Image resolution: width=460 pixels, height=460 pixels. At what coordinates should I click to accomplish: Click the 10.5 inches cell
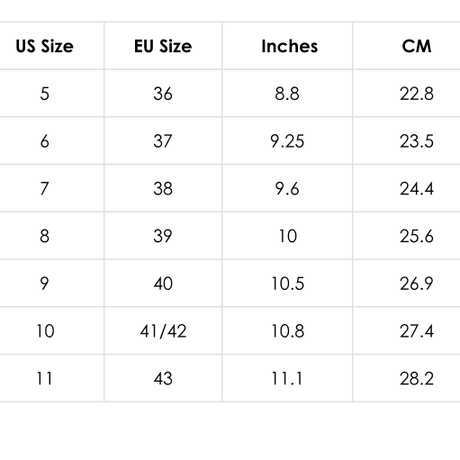click(287, 283)
